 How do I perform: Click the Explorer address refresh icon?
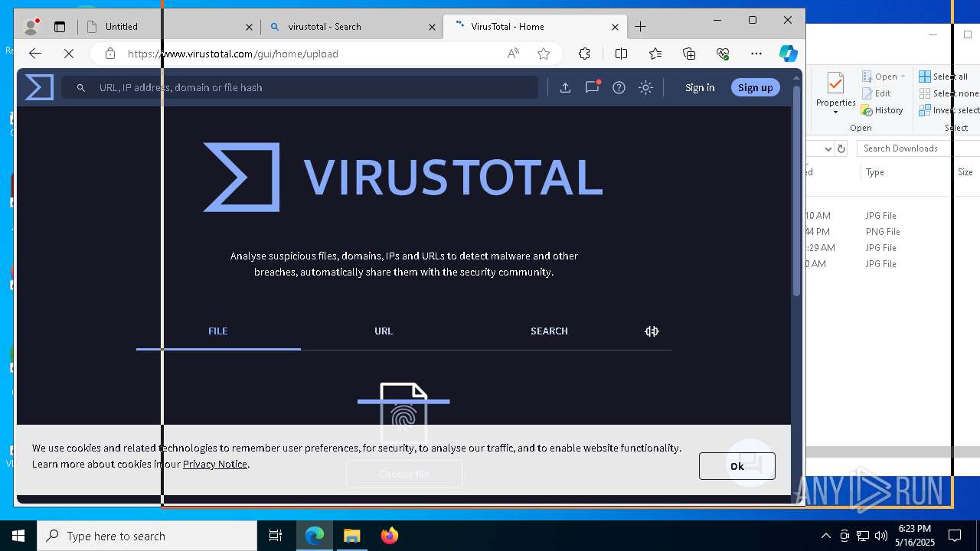tap(841, 148)
